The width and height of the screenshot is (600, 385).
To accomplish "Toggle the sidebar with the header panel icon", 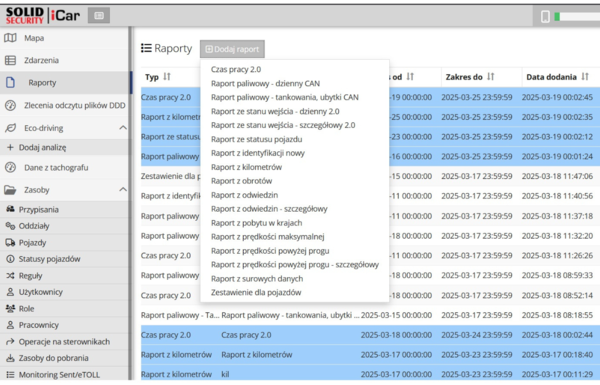I will pos(99,16).
